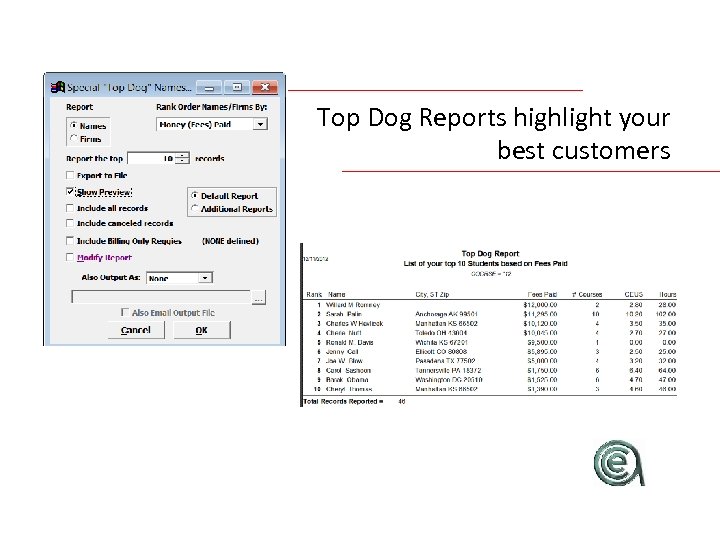Close the Special Top Dog Names dialog
Image resolution: width=720 pixels, height=540 pixels.
[x=265, y=87]
